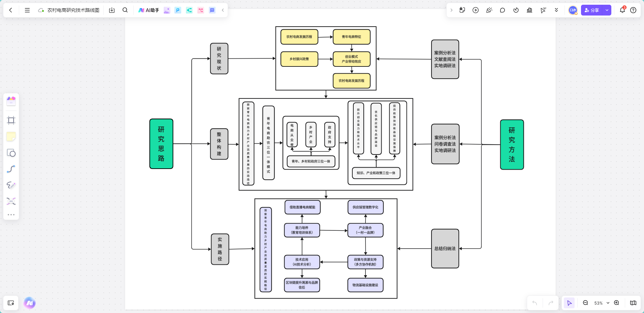This screenshot has height=313, width=644.
Task: Select the frame tool
Action: (x=11, y=120)
